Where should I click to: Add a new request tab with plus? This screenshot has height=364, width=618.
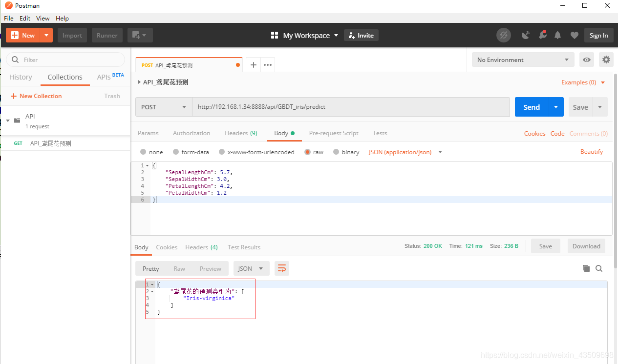[253, 65]
